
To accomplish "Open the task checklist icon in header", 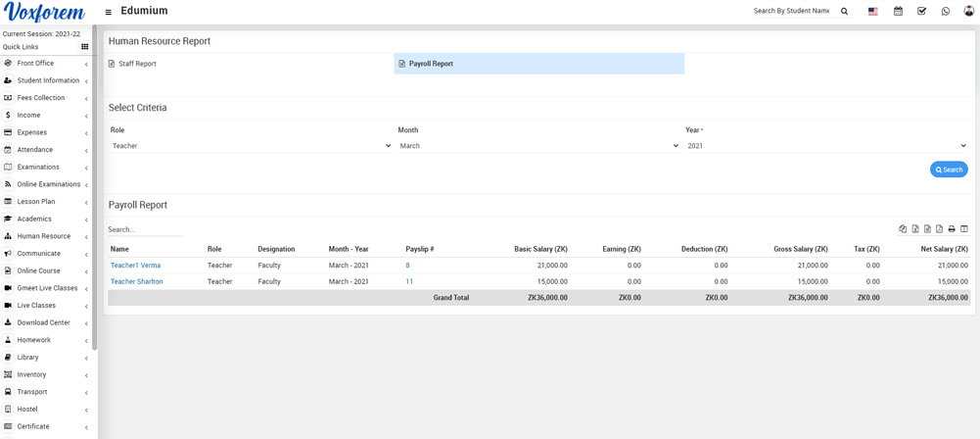I will (921, 12).
